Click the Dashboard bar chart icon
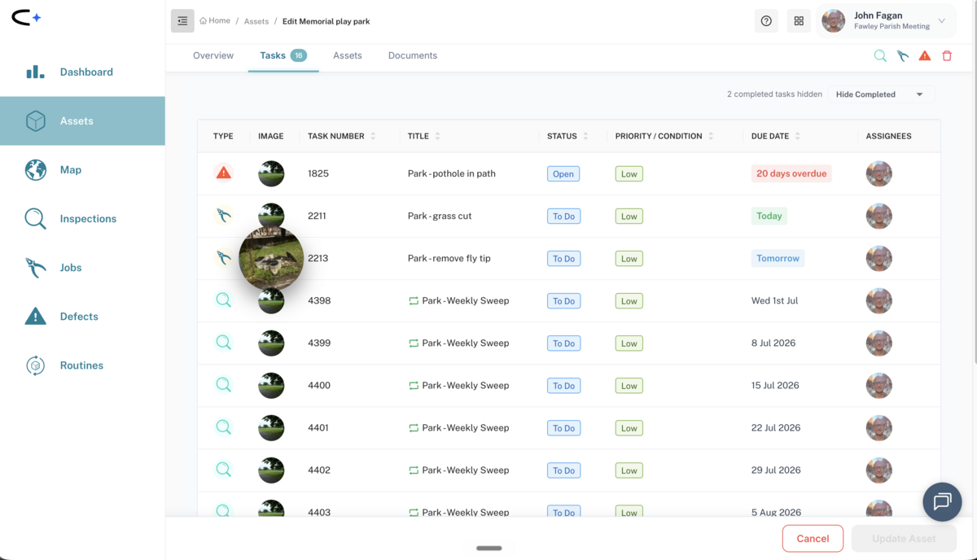This screenshot has height=560, width=977. point(35,72)
